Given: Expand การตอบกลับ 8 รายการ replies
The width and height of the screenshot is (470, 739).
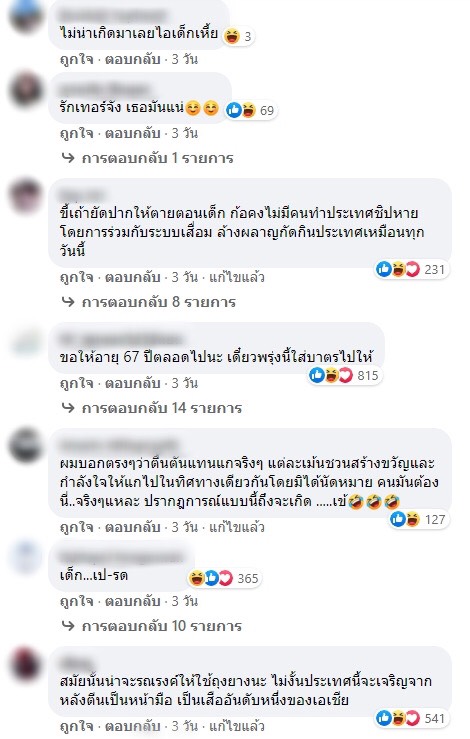Looking at the screenshot, I should (x=148, y=302).
